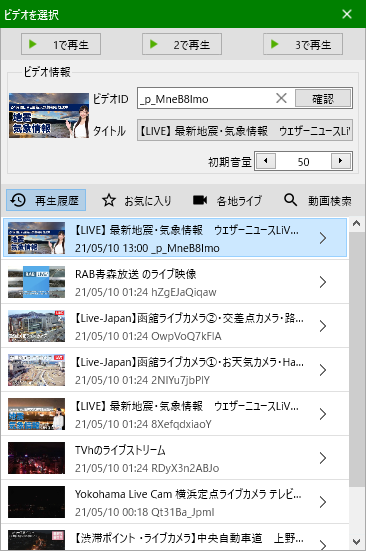Image resolution: width=366 pixels, height=551 pixels.
Task: Select history entry _p_MneB8lmo
Action: click(x=175, y=238)
